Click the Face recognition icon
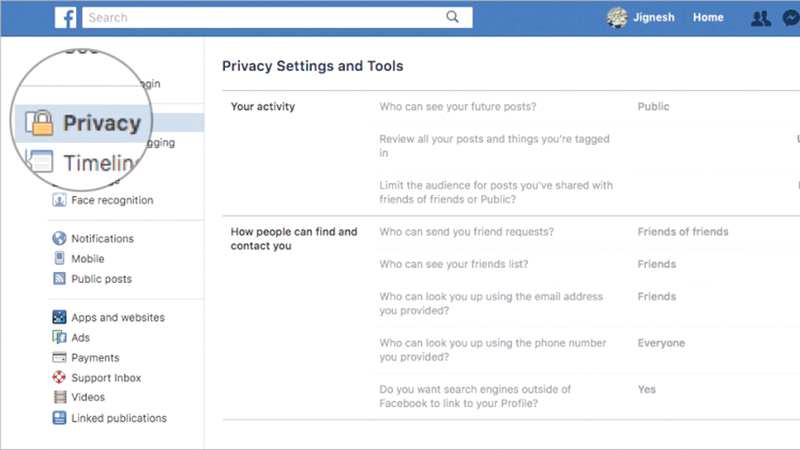The width and height of the screenshot is (800, 450). click(x=60, y=200)
